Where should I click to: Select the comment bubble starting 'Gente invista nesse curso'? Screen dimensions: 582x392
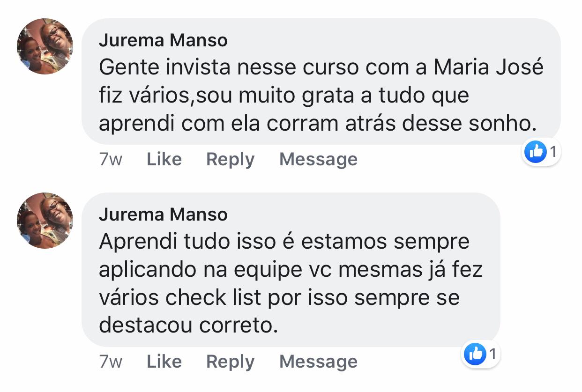coord(321,81)
